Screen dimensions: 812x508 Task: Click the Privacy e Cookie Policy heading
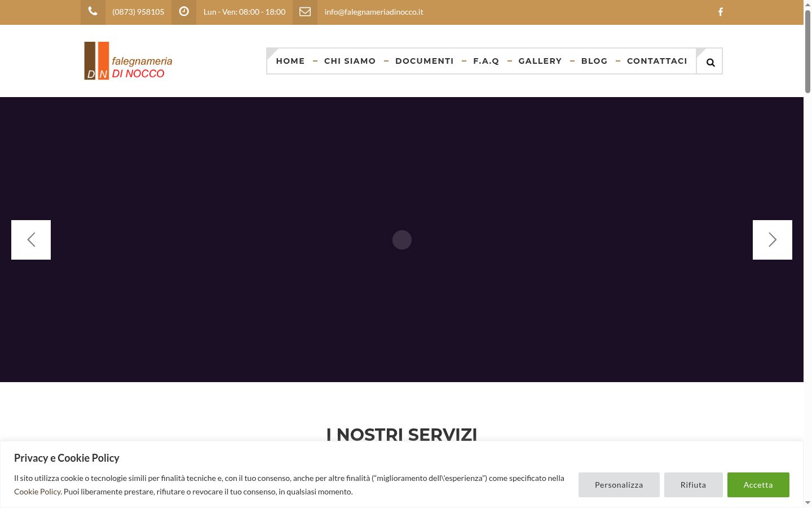coord(67,458)
